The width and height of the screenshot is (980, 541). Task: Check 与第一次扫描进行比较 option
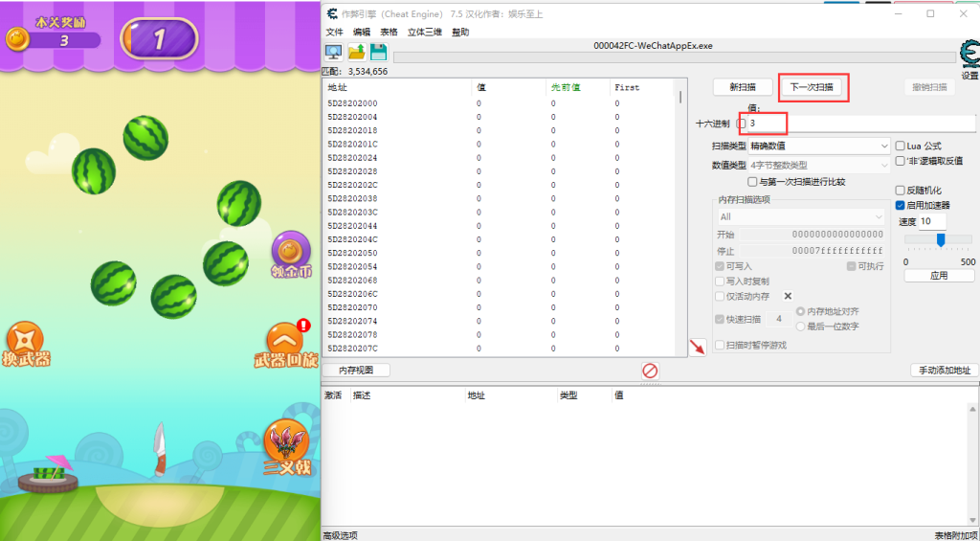[752, 182]
